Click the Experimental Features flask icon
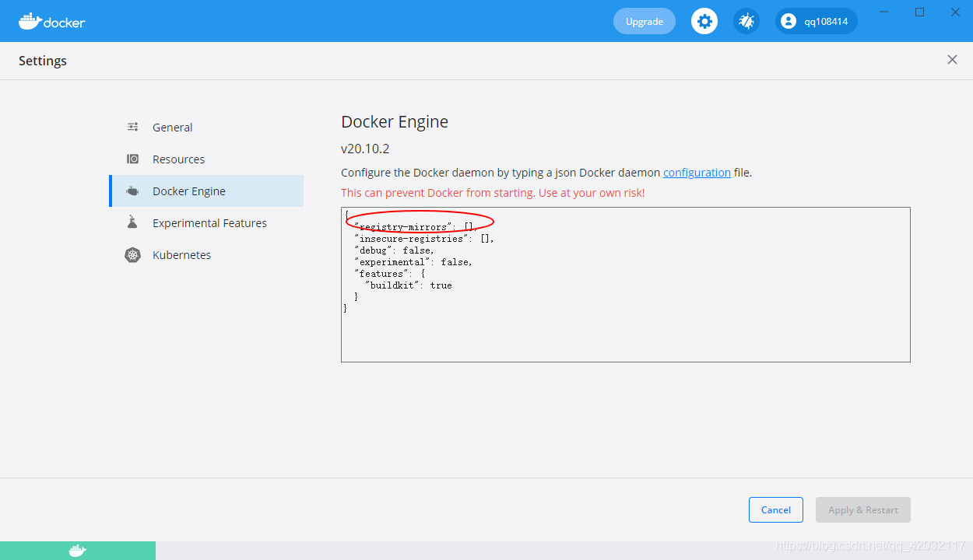Viewport: 973px width, 560px height. coord(133,222)
